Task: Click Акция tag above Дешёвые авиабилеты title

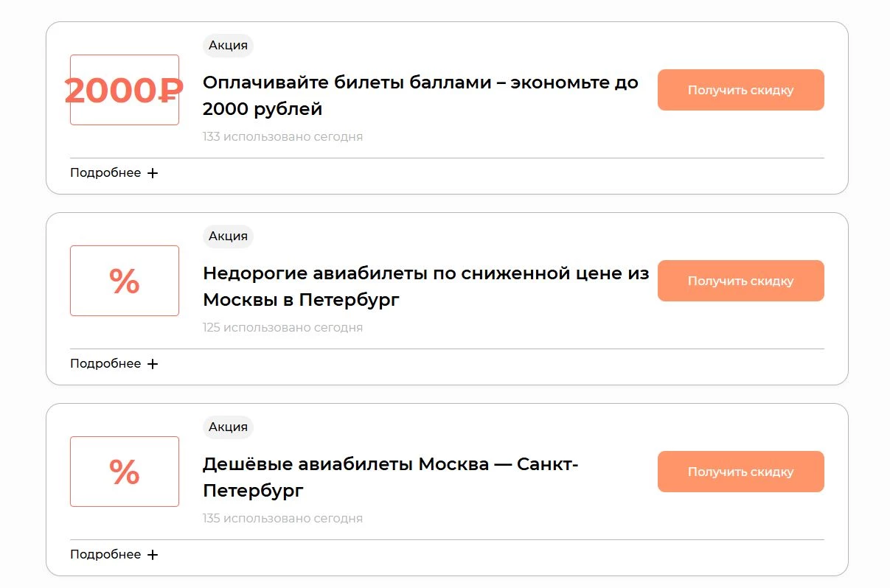Action: pos(228,427)
